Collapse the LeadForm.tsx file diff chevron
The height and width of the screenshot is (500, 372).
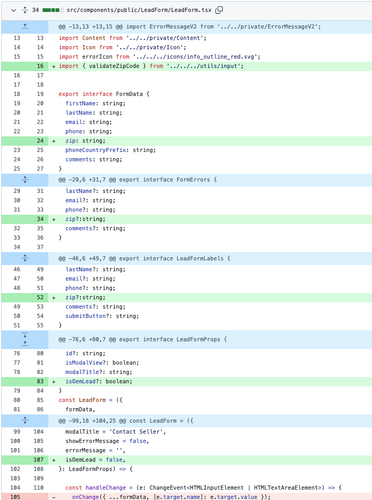pyautogui.click(x=13, y=10)
